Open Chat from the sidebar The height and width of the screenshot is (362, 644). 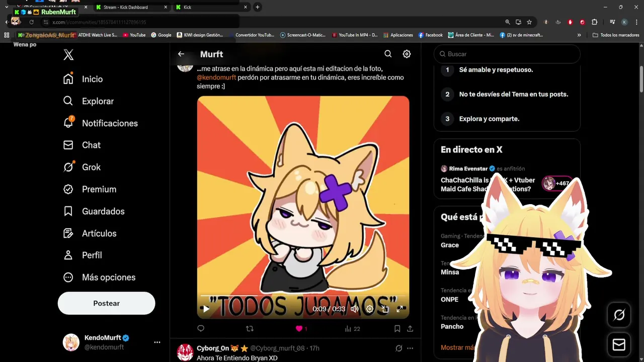(82, 145)
